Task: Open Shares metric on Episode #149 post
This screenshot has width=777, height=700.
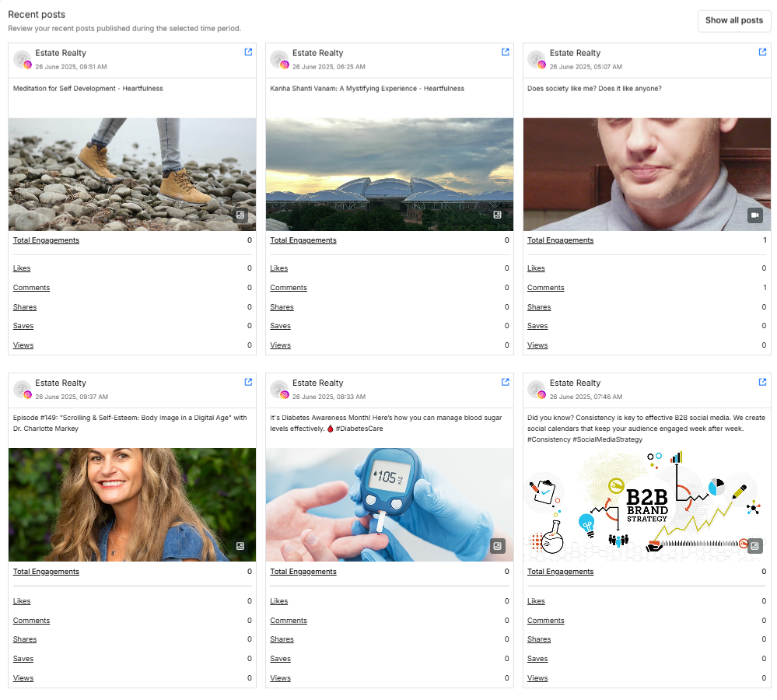Action: tap(25, 639)
